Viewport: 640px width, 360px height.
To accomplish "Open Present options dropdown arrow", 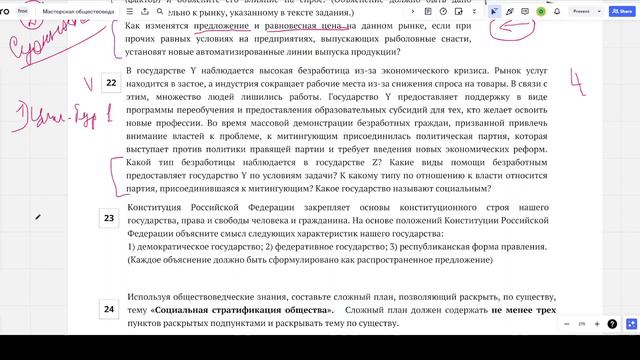I will (599, 11).
